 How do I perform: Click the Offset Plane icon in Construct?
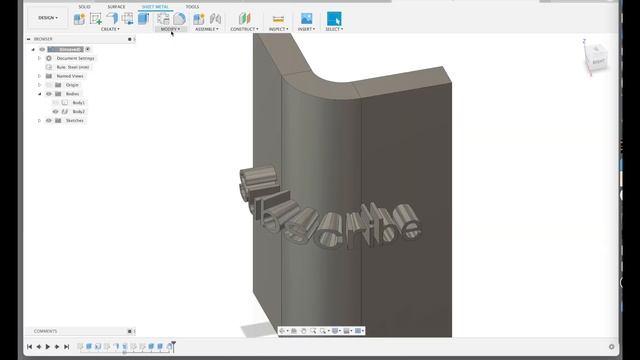(244, 18)
